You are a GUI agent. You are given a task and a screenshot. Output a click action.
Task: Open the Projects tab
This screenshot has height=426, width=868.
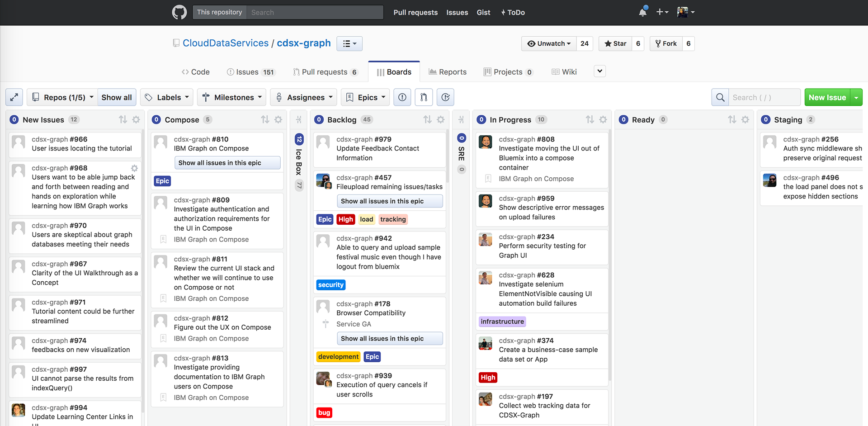[x=509, y=72]
